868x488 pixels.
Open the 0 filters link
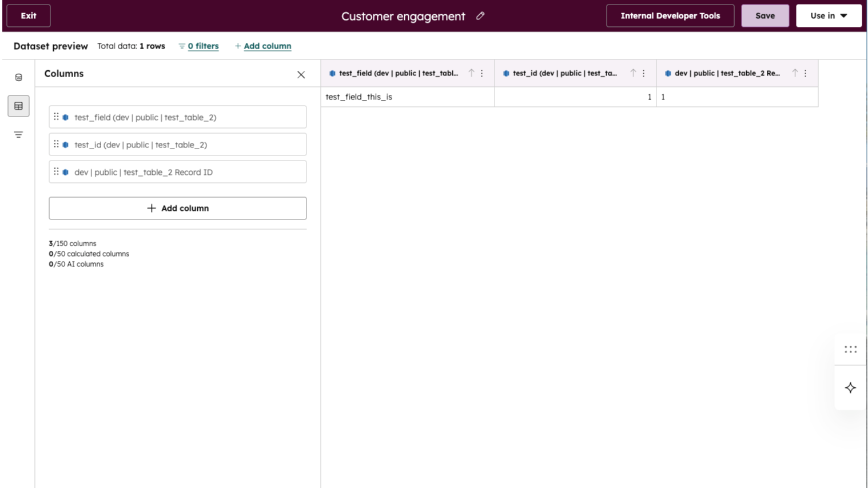[203, 46]
